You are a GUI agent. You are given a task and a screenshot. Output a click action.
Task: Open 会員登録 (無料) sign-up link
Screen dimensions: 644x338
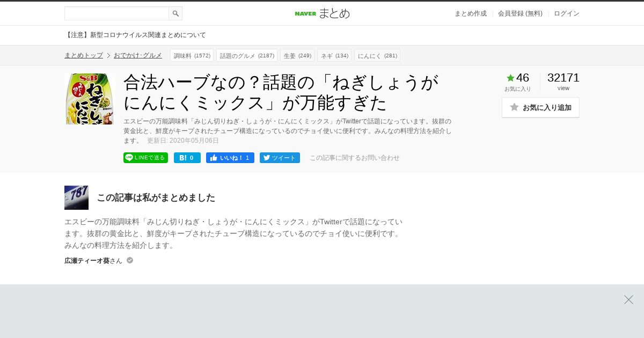point(520,13)
